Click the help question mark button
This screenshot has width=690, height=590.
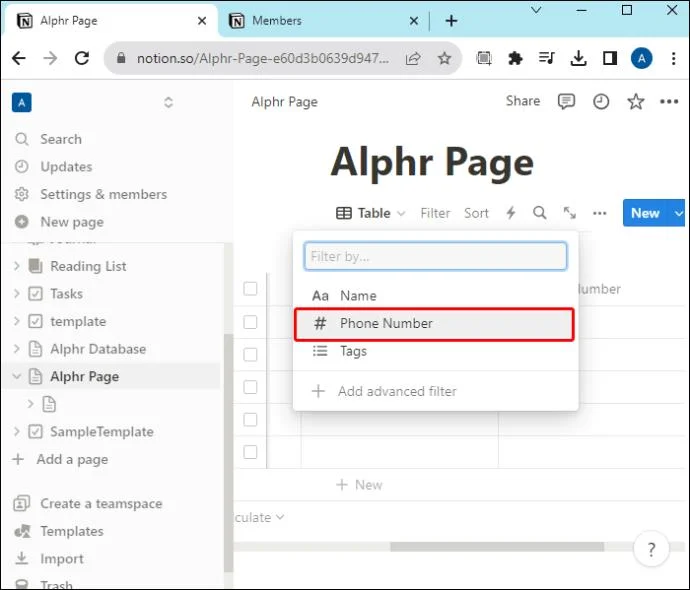click(x=651, y=549)
